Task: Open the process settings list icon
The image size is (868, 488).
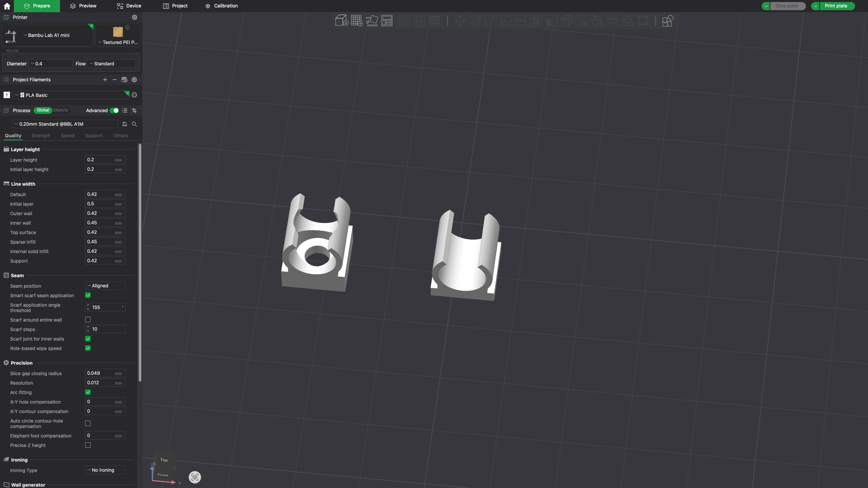Action: 125,110
